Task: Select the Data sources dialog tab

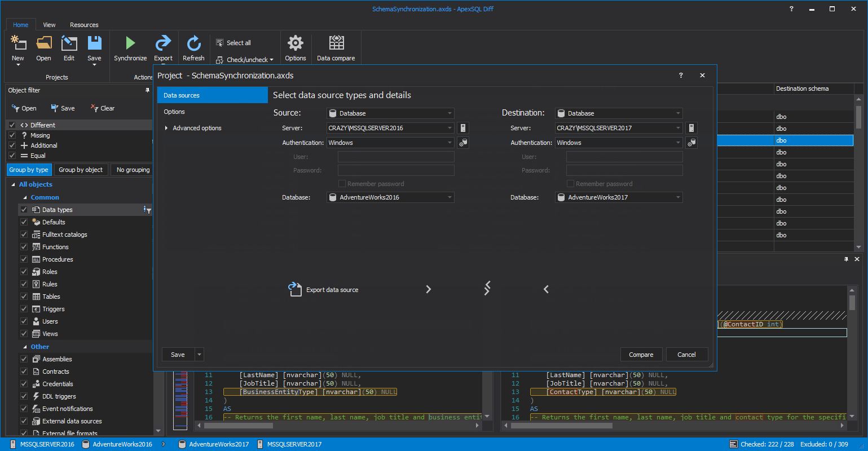Action: click(213, 95)
